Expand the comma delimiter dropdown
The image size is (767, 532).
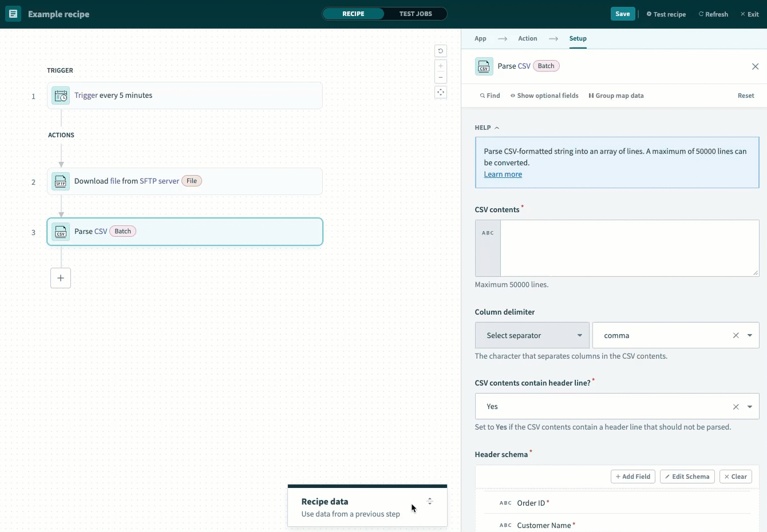point(750,335)
